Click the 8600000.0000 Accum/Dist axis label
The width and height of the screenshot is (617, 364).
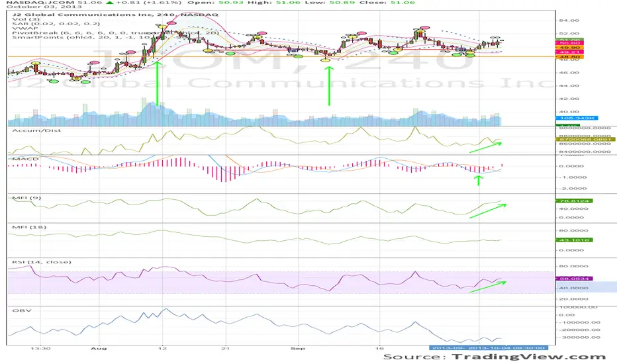pos(585,144)
